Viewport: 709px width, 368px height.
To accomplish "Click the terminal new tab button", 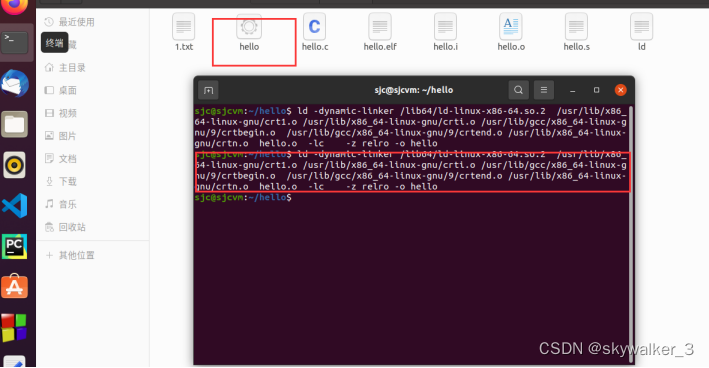I will tap(208, 90).
